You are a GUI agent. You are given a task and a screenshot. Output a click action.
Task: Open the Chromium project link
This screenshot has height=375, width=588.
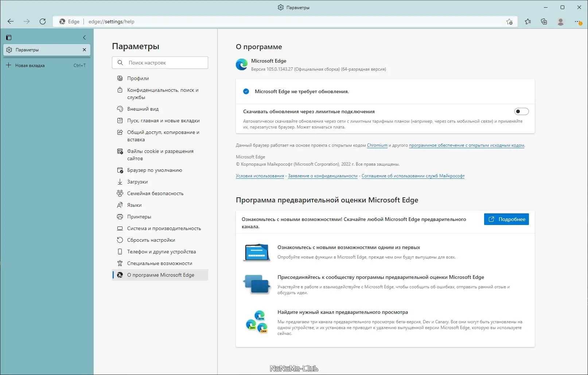click(377, 145)
